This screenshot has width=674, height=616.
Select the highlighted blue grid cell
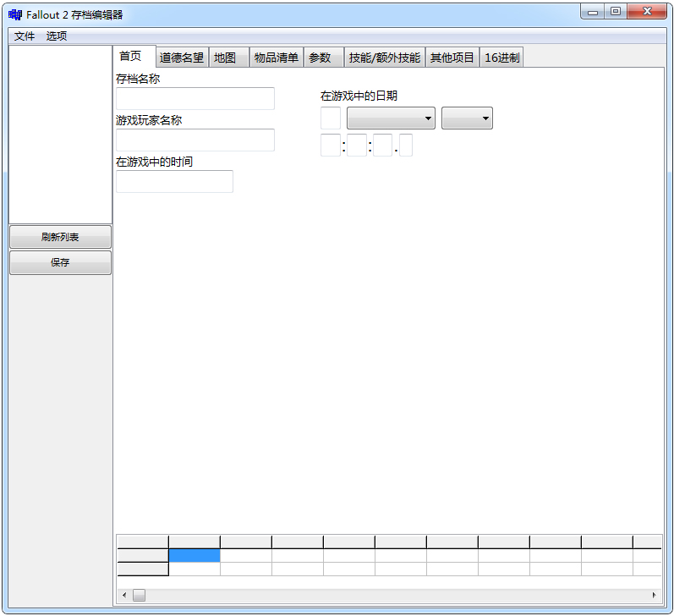pos(195,556)
